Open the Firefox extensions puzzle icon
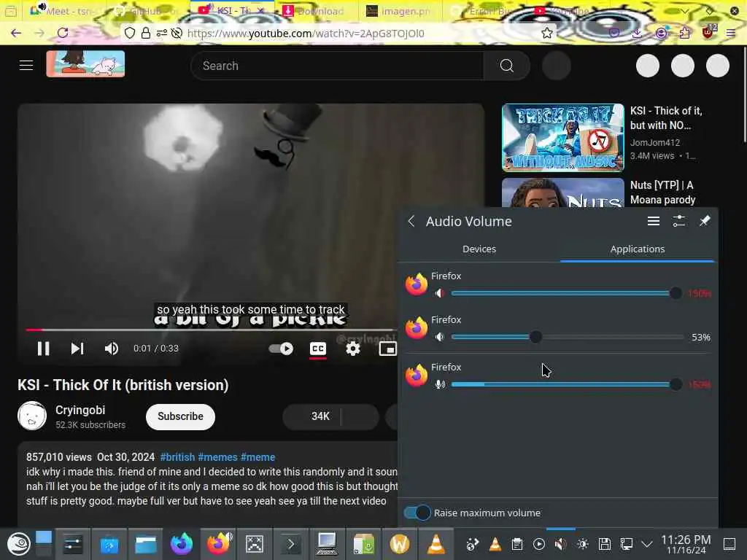Image resolution: width=747 pixels, height=560 pixels. click(x=684, y=33)
